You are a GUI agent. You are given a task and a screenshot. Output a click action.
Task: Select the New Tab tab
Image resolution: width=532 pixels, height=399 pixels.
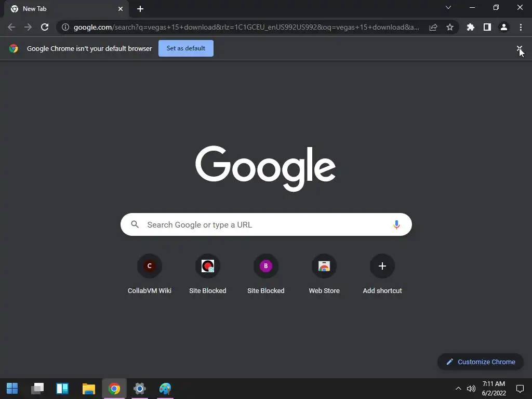coord(66,9)
